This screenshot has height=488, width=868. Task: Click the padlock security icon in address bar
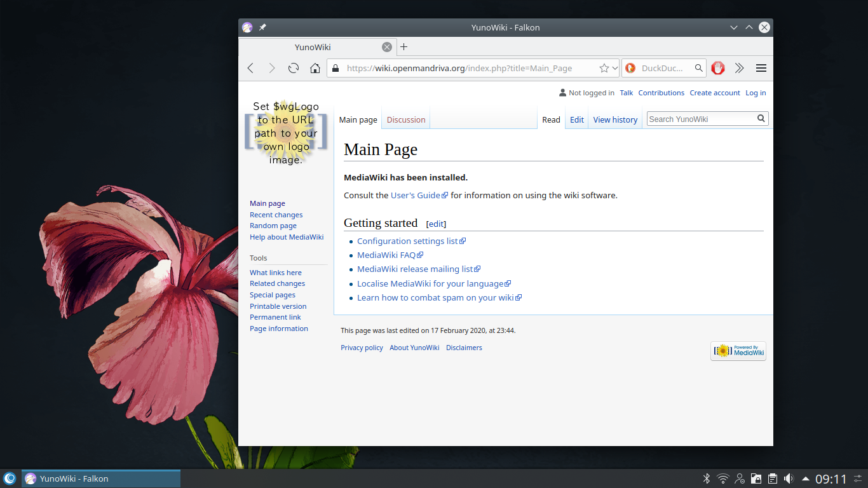[336, 68]
